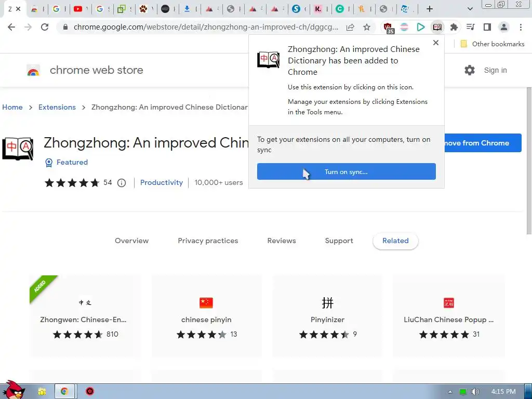Close the extension added popup

tap(436, 43)
